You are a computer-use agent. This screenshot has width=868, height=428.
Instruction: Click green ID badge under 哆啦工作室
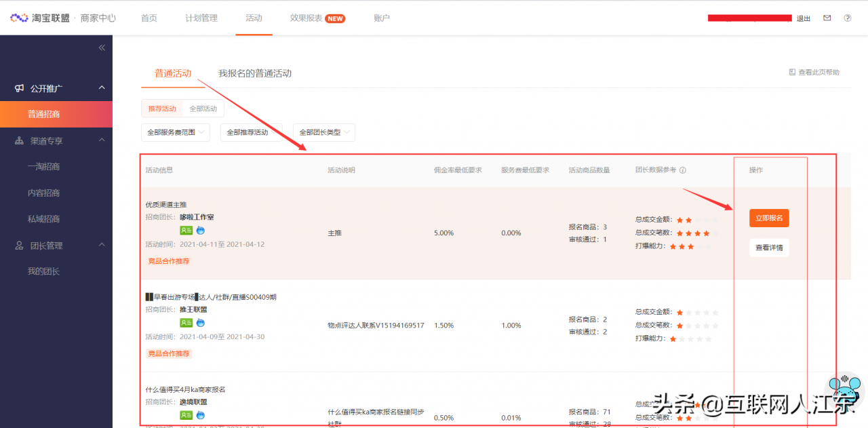186,231
